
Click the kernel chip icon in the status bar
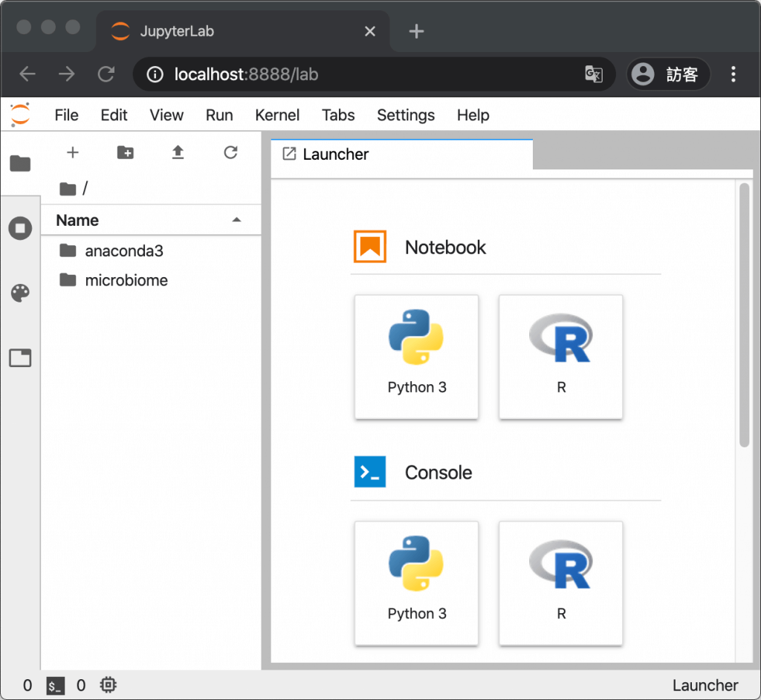pyautogui.click(x=108, y=685)
